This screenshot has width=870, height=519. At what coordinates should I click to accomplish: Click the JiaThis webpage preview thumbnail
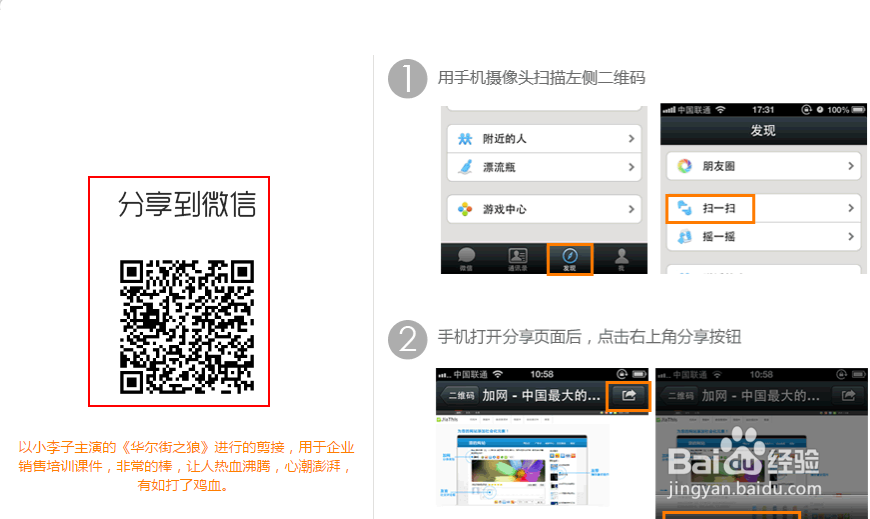point(525,462)
